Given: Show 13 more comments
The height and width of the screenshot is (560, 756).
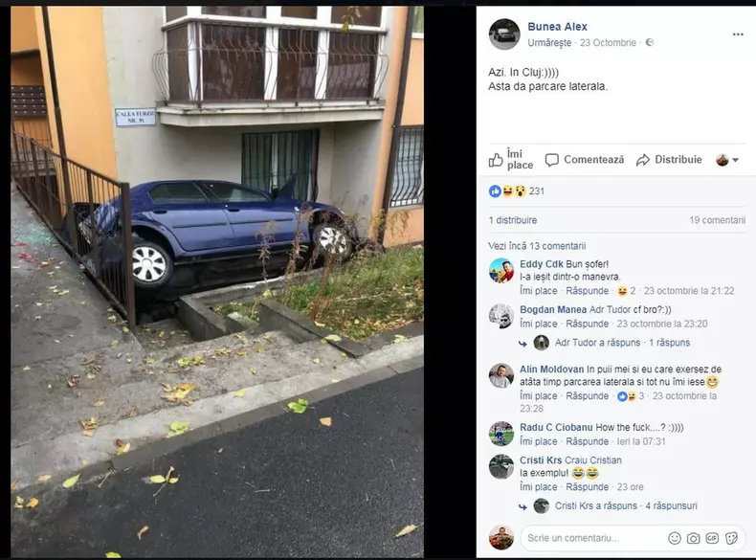Looking at the screenshot, I should pyautogui.click(x=537, y=246).
